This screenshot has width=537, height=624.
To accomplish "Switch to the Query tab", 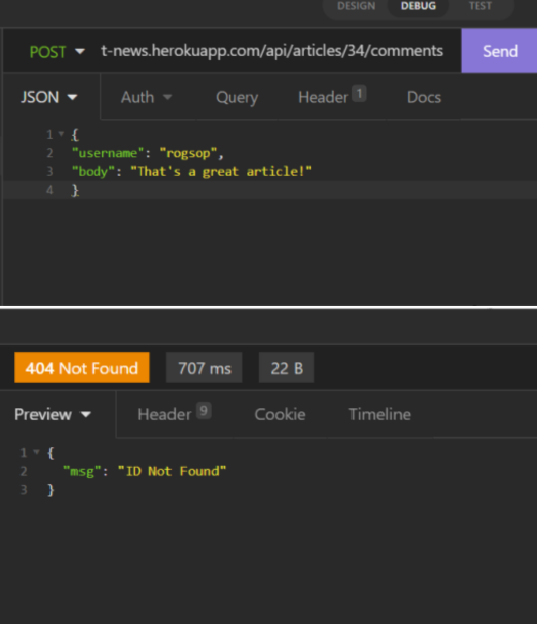I will 237,98.
